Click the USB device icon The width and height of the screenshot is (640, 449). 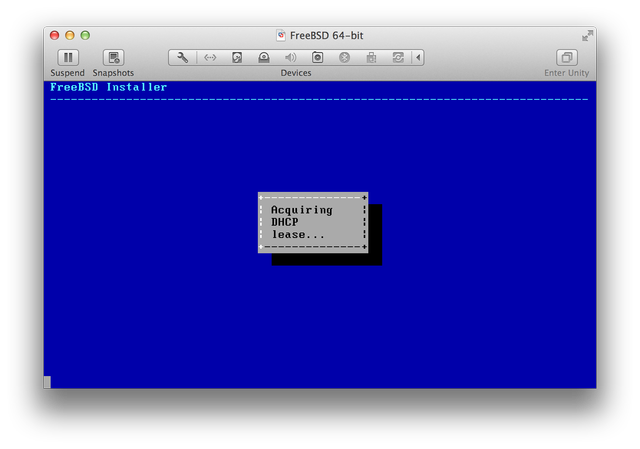371,58
